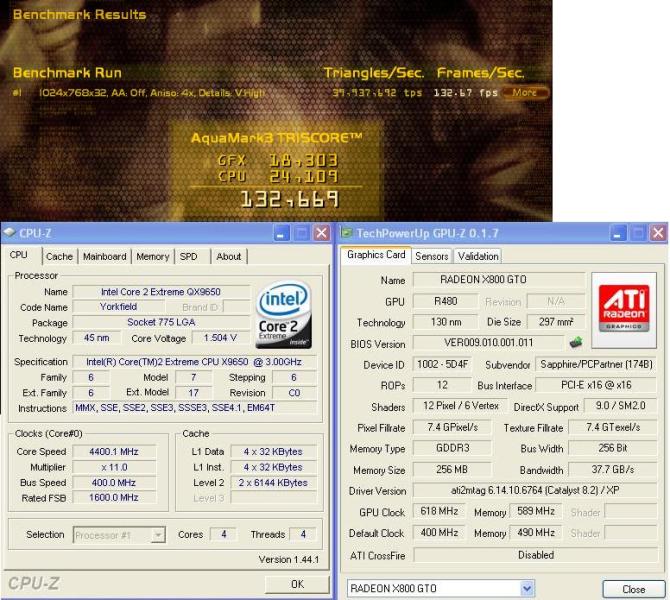Click the code name Yorkfield

[118, 307]
